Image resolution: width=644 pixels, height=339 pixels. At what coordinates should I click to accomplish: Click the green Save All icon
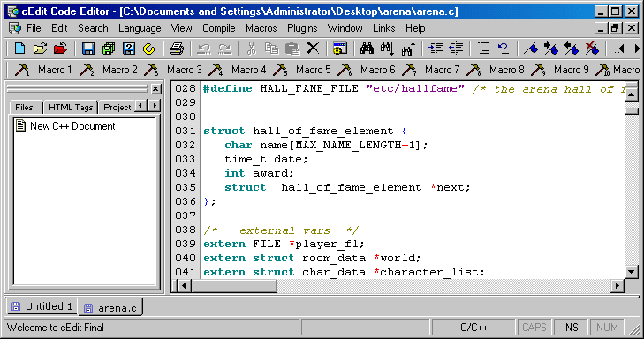click(x=109, y=49)
